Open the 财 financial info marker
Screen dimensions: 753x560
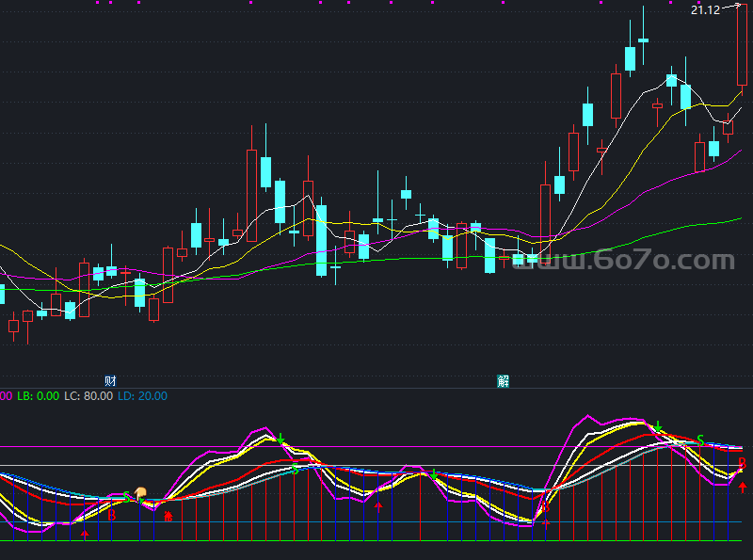point(110,381)
